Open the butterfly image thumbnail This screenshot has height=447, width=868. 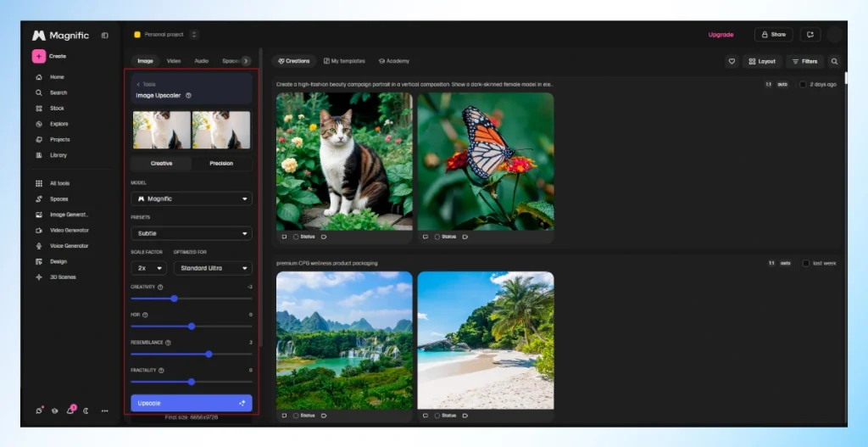(x=486, y=161)
